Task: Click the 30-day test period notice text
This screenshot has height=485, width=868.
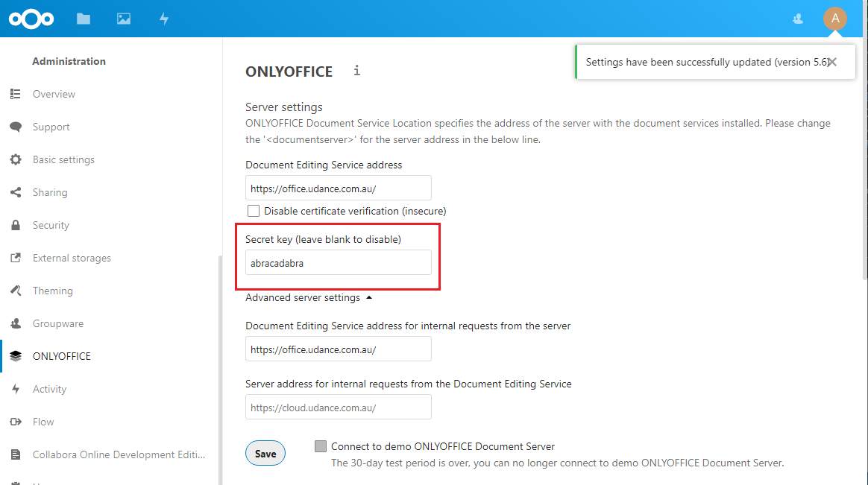Action: pyautogui.click(x=558, y=463)
